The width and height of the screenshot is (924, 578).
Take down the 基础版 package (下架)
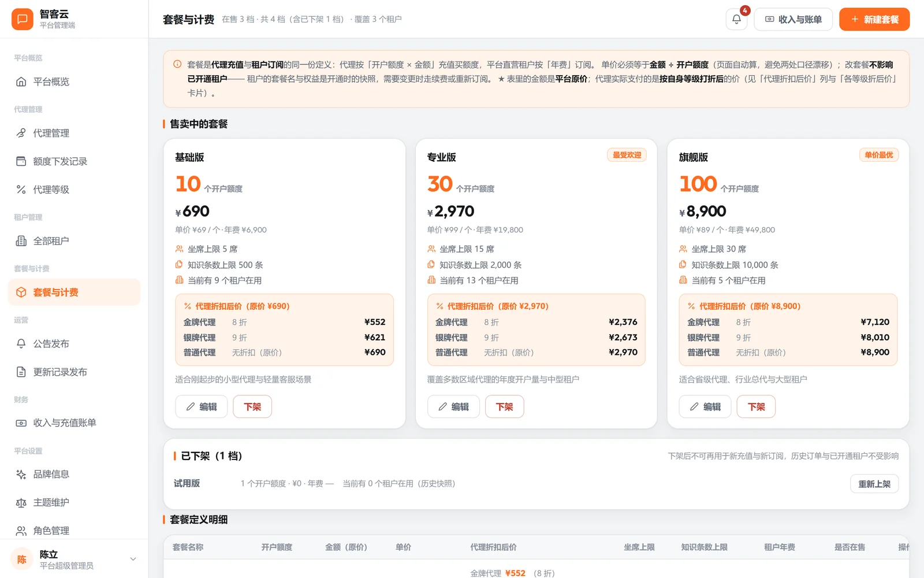tap(252, 407)
